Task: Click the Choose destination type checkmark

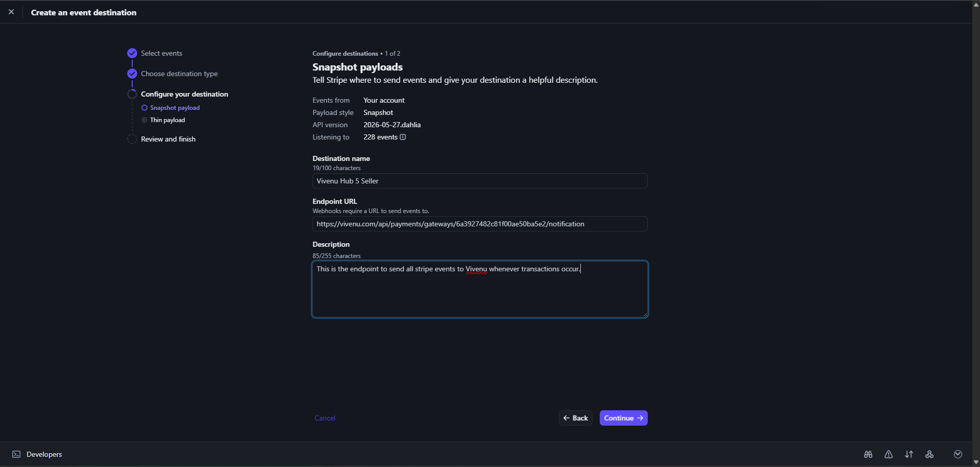Action: (132, 74)
